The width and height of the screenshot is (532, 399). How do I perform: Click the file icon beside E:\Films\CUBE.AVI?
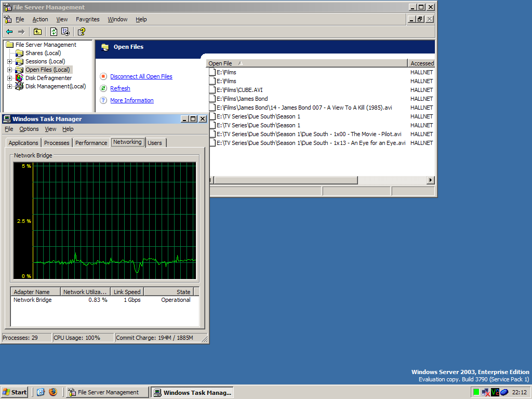pyautogui.click(x=212, y=90)
